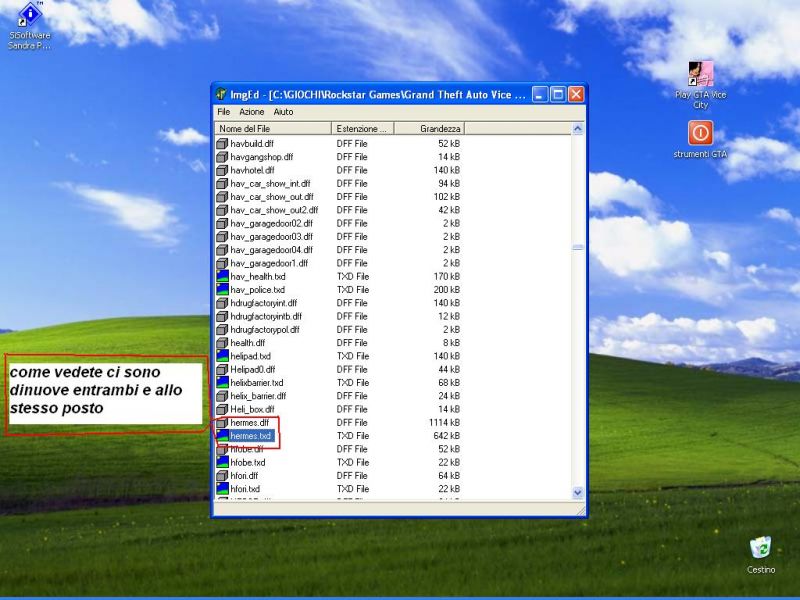The image size is (800, 600).
Task: Click the ImgEd title bar app icon
Action: (221, 94)
